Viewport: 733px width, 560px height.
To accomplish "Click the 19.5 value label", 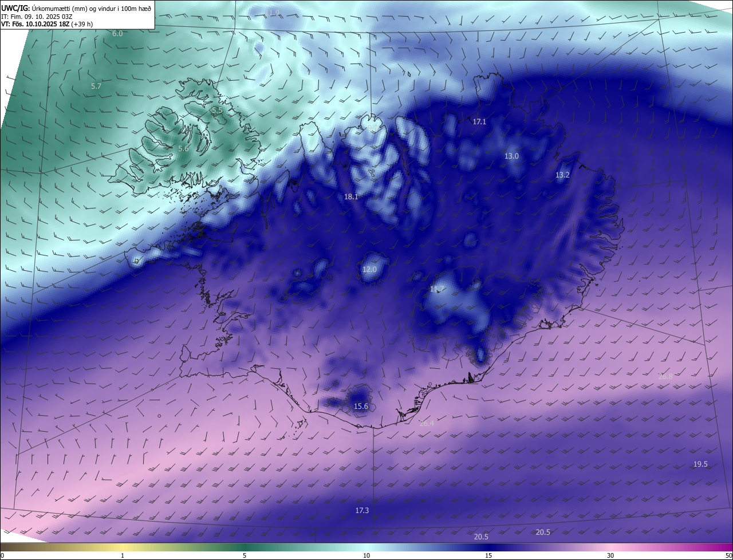I will (x=700, y=464).
